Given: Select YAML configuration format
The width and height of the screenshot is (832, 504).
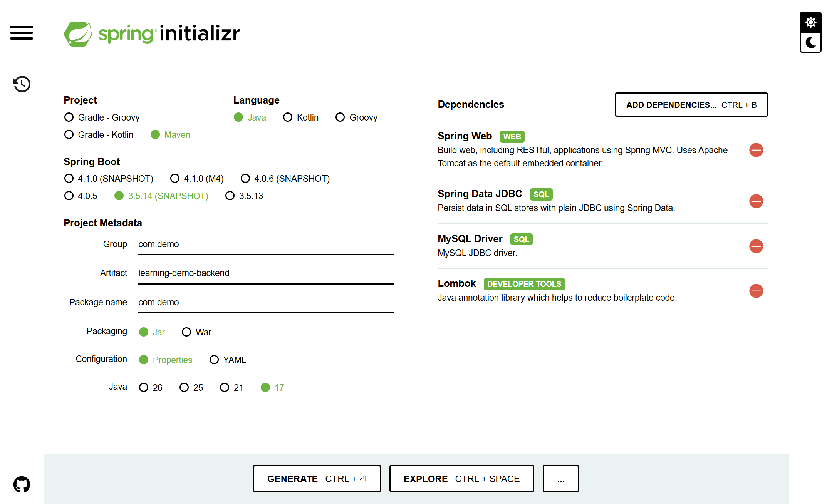Looking at the screenshot, I should 214,360.
